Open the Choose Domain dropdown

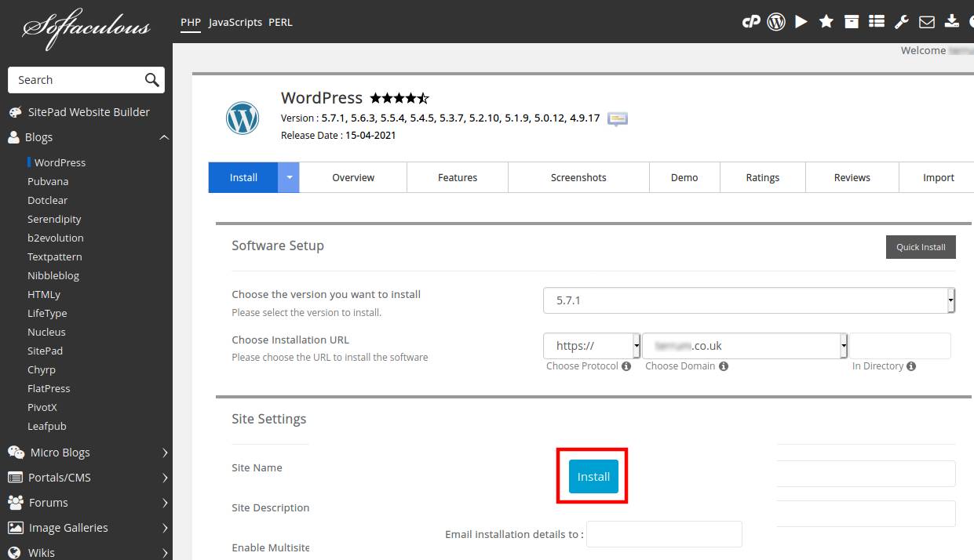[x=745, y=346]
